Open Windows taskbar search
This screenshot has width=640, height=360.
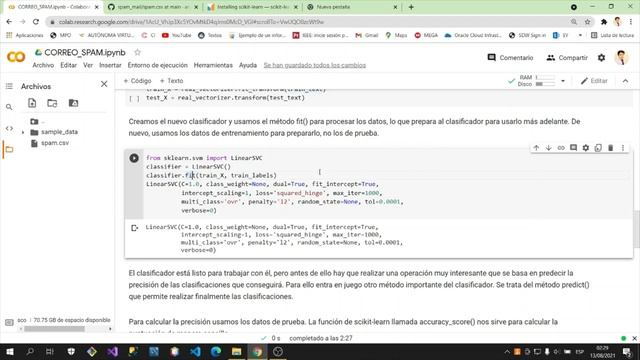click(x=30, y=351)
